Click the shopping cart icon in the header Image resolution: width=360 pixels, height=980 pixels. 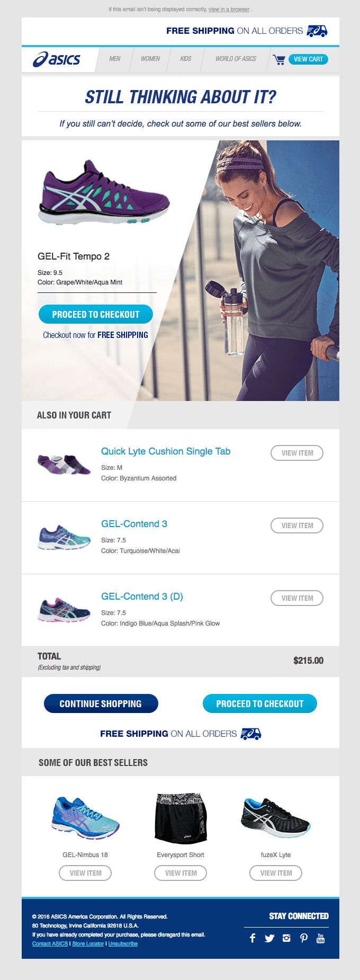tap(280, 59)
